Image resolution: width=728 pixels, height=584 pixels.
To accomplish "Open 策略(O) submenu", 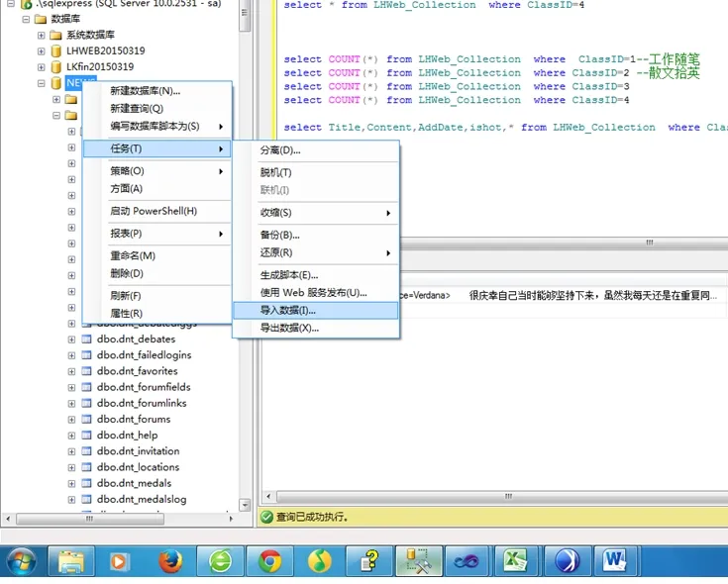I will (x=156, y=171).
